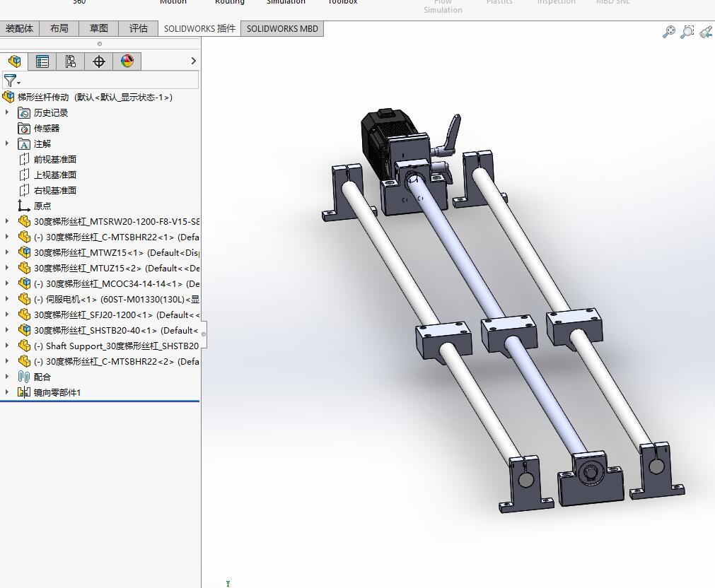
Task: Click the SFJ20-1200<1> component icon
Action: (x=24, y=315)
